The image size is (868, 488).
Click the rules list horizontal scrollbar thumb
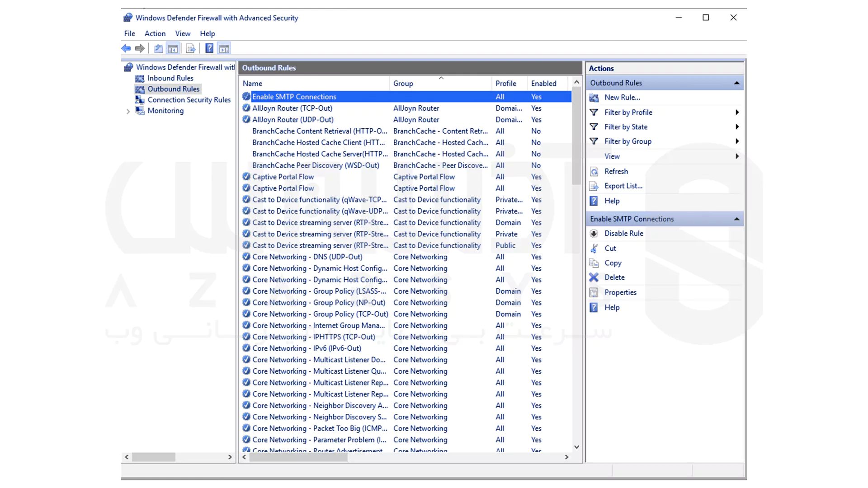click(298, 457)
